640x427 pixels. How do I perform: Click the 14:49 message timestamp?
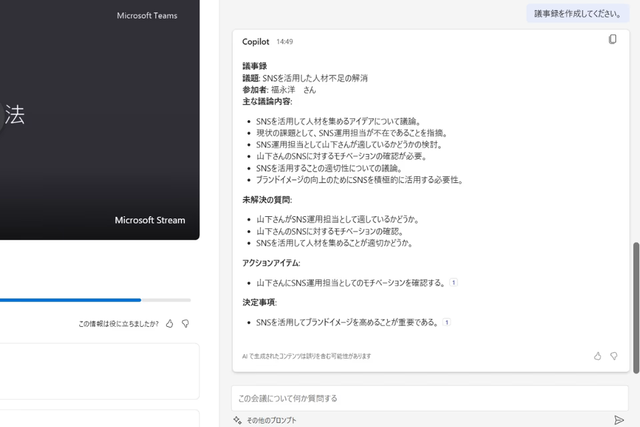(x=285, y=42)
